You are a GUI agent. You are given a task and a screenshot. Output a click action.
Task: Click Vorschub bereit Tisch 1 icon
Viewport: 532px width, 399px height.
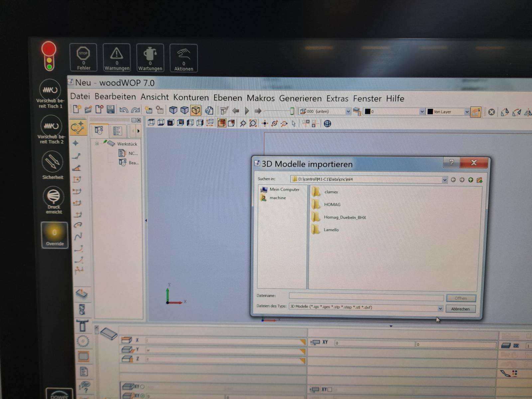pos(50,89)
